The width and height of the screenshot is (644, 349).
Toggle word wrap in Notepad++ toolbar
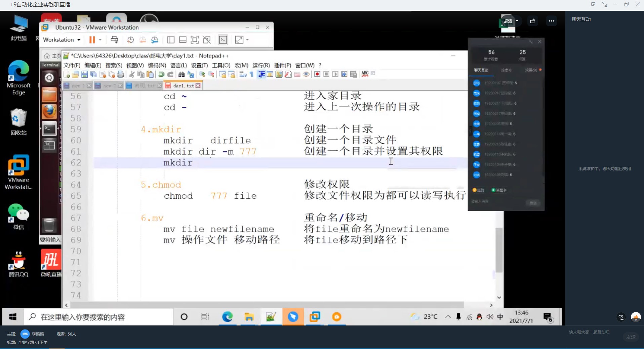[243, 74]
